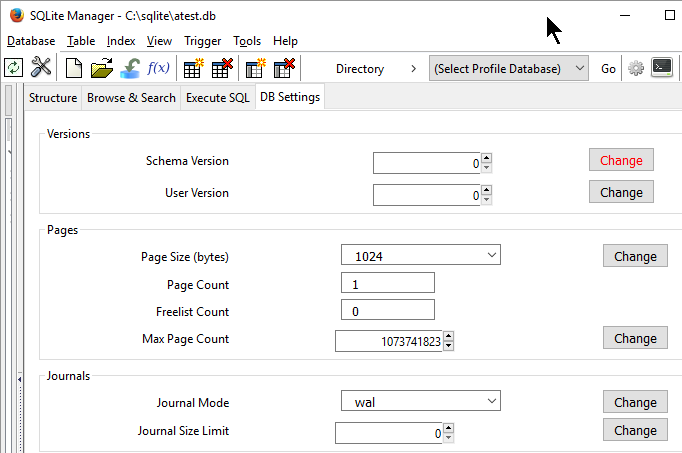
Task: Click Change button for Journal Mode
Action: click(635, 402)
